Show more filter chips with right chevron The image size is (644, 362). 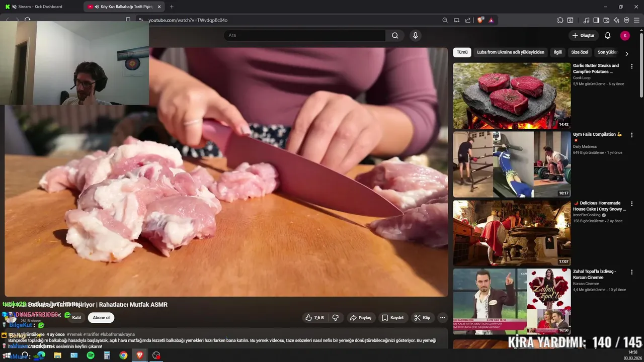(627, 53)
